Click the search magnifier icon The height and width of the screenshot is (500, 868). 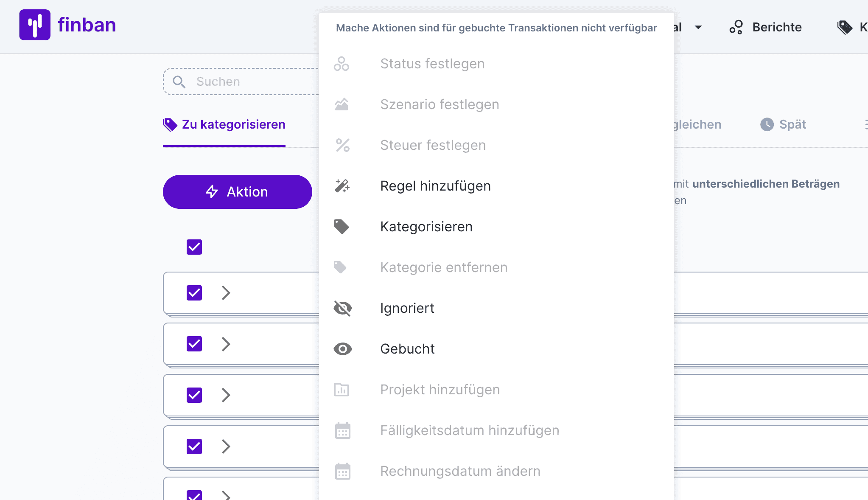tap(179, 81)
